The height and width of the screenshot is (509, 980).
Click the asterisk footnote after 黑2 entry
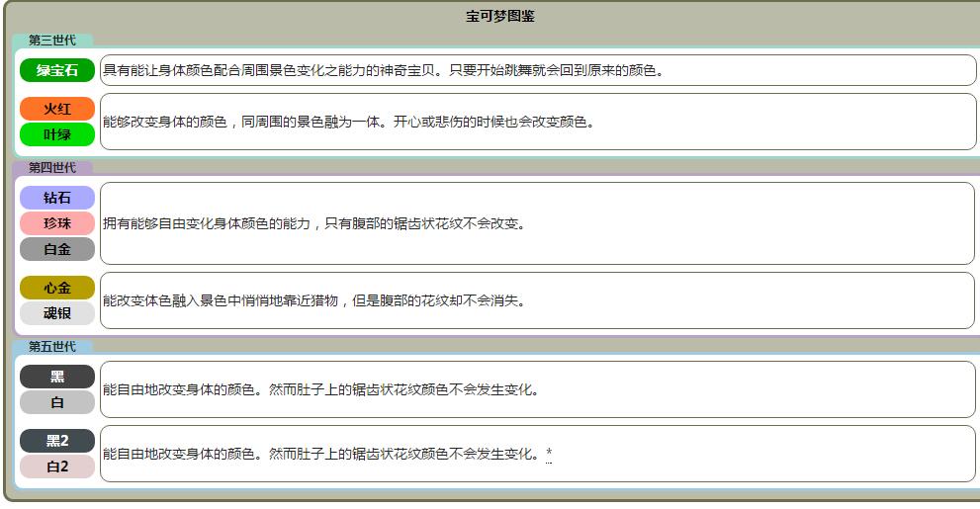[x=549, y=453]
